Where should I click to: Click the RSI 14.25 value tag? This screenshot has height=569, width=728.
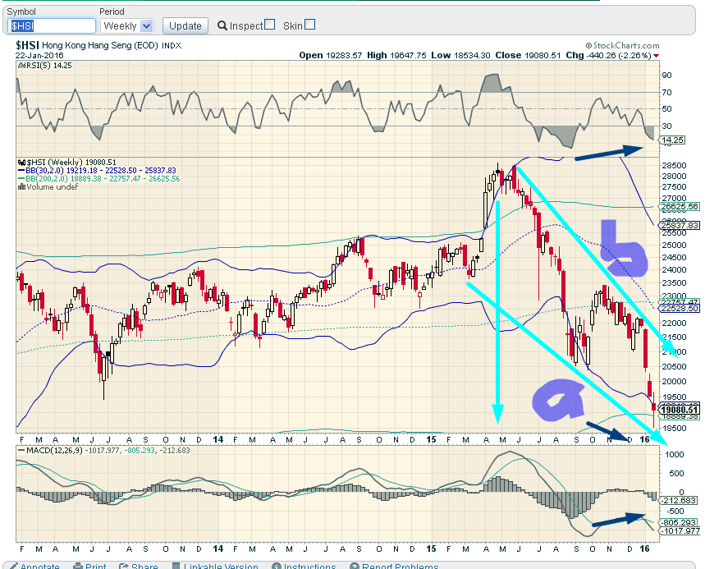coord(672,140)
